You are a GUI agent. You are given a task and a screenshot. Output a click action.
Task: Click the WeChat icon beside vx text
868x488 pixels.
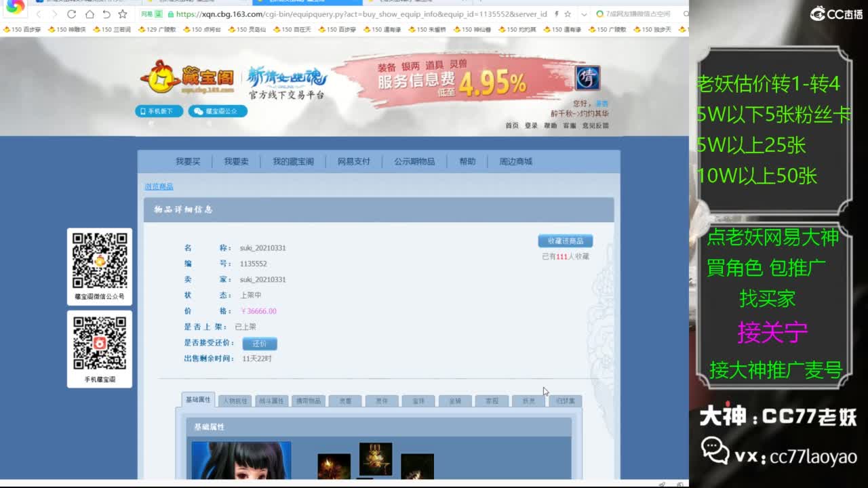click(x=714, y=449)
